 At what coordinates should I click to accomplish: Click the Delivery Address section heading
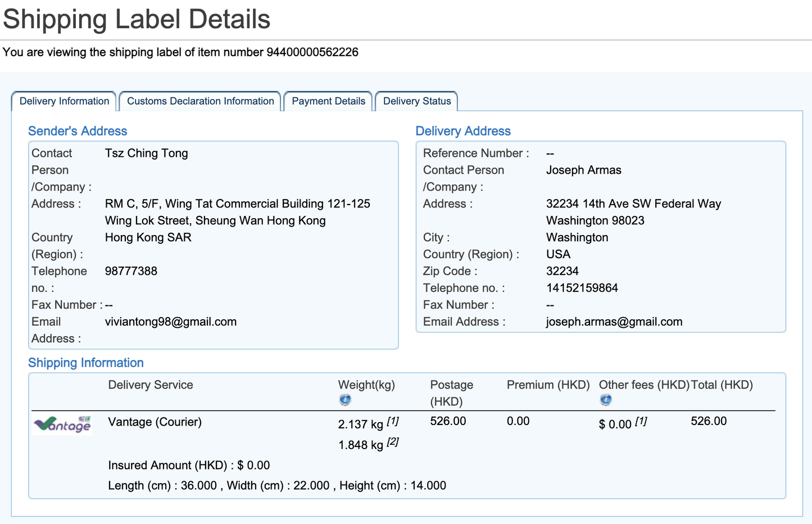coord(462,131)
